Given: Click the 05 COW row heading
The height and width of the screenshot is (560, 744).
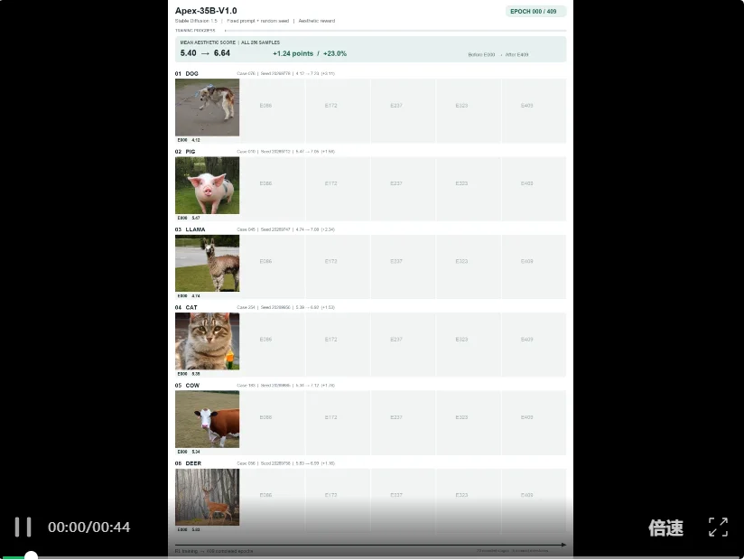Looking at the screenshot, I should click(x=187, y=386).
